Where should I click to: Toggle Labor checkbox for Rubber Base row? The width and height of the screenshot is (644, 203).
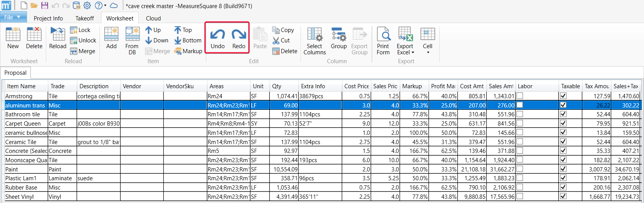click(x=520, y=187)
